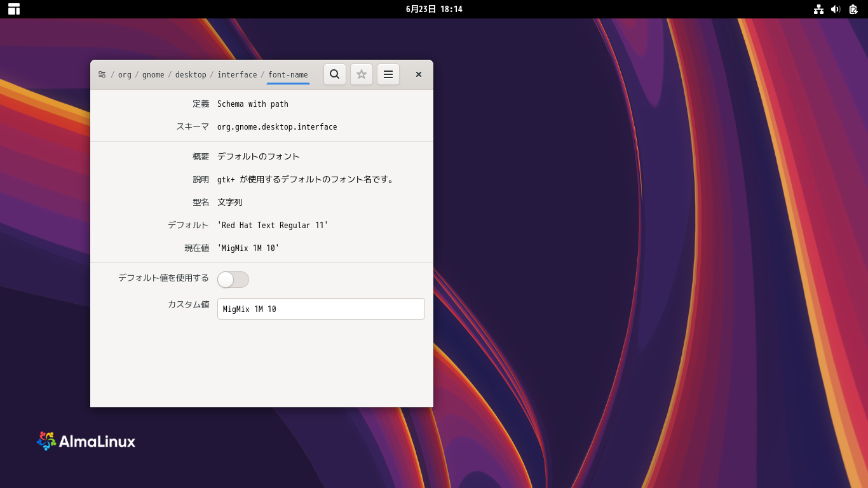Open the desktop level via breadcrumb

191,74
